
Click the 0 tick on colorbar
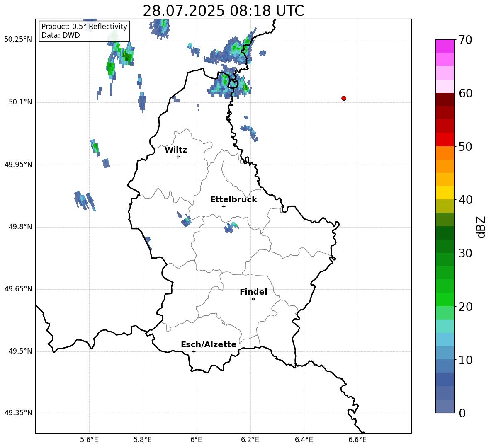coord(462,413)
